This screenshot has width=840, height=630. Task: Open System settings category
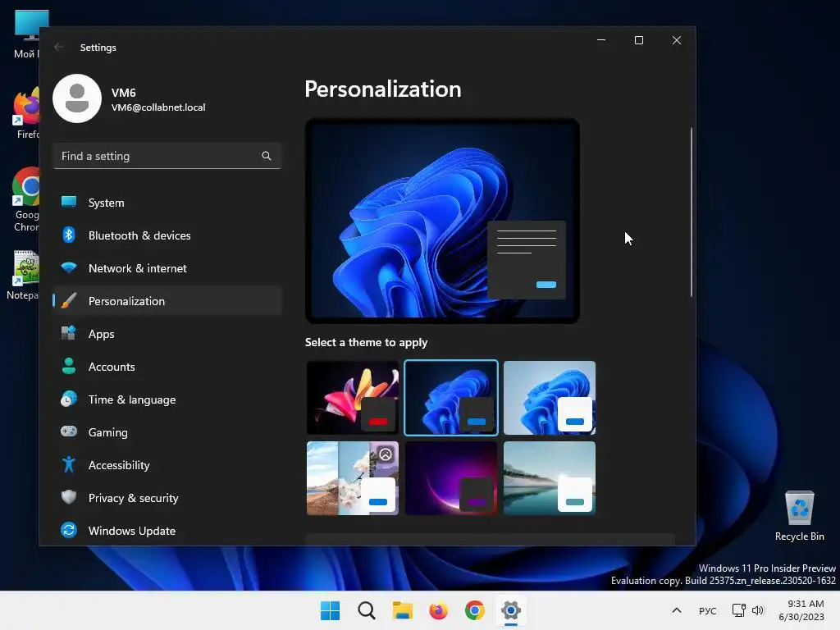pyautogui.click(x=167, y=203)
